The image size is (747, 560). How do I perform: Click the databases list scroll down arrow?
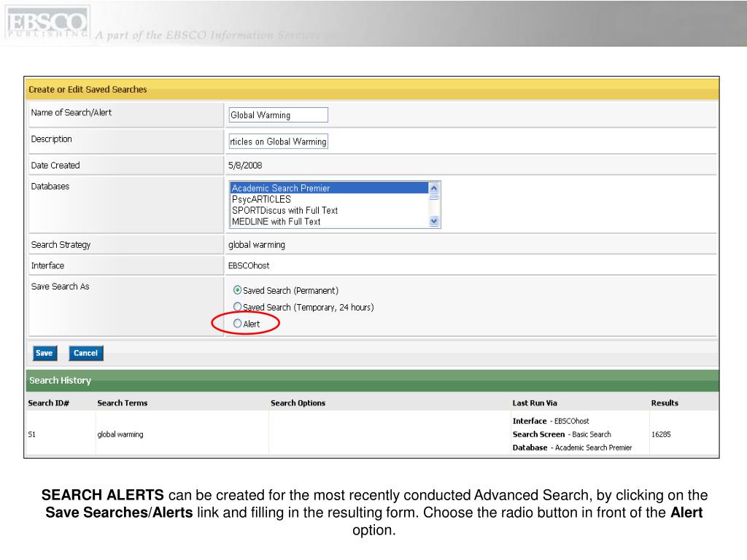coord(433,221)
